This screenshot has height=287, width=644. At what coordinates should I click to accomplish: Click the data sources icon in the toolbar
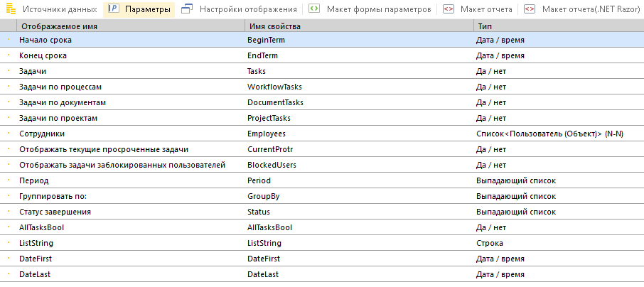click(10, 10)
